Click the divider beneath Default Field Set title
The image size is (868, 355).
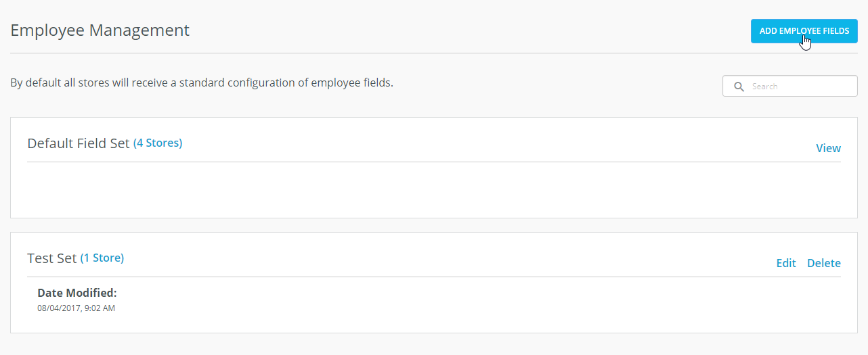[x=433, y=162]
